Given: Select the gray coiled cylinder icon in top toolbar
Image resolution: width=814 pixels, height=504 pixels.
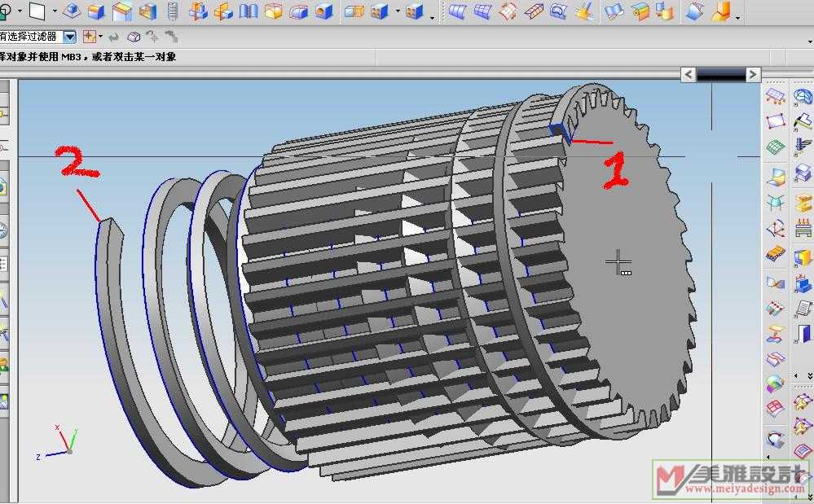Looking at the screenshot, I should tap(172, 11).
